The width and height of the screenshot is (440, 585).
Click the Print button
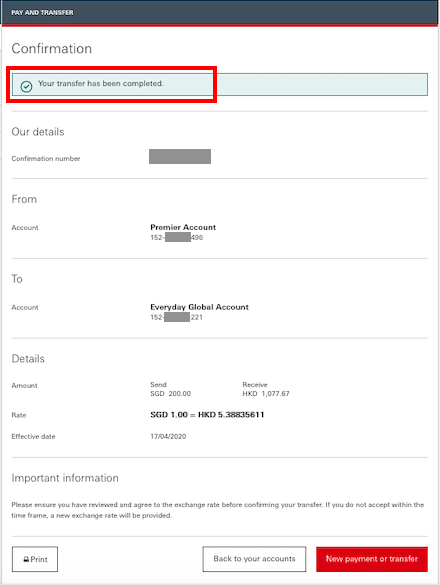[35, 559]
